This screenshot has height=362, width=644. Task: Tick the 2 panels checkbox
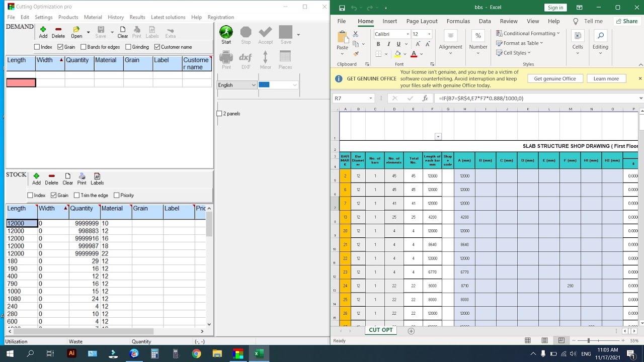tap(219, 114)
